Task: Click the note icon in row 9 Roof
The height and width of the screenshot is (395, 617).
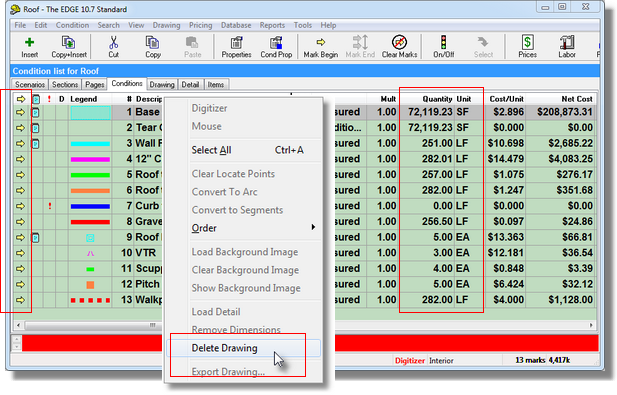Action: pos(35,238)
